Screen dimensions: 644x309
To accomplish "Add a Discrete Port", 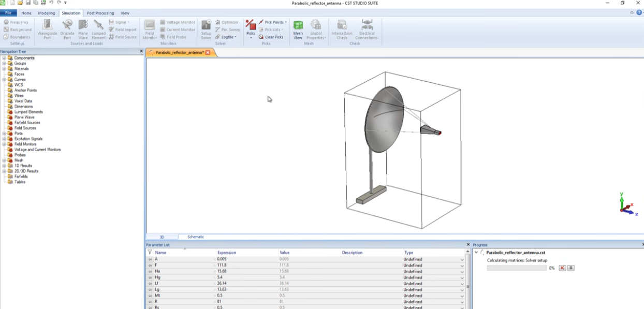I will 67,30.
